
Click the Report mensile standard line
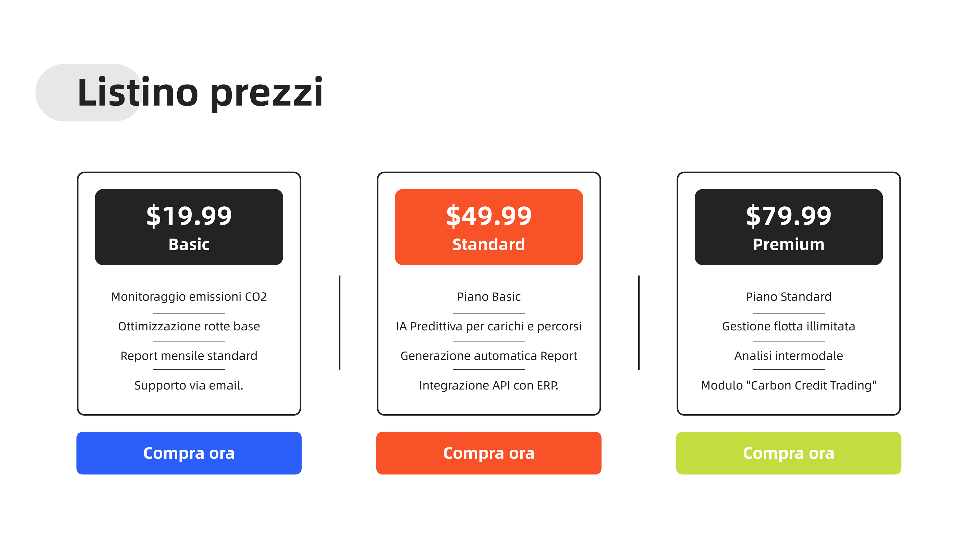(x=189, y=356)
